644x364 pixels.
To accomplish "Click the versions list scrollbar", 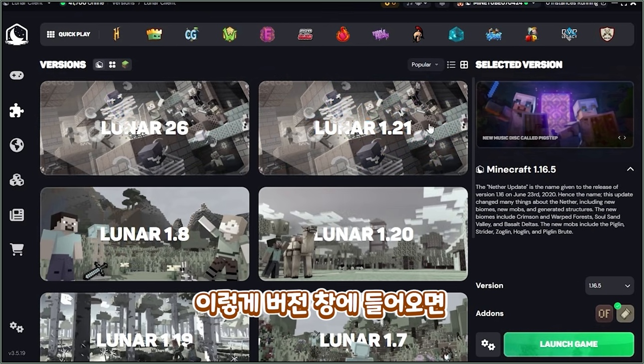I will click(473, 157).
